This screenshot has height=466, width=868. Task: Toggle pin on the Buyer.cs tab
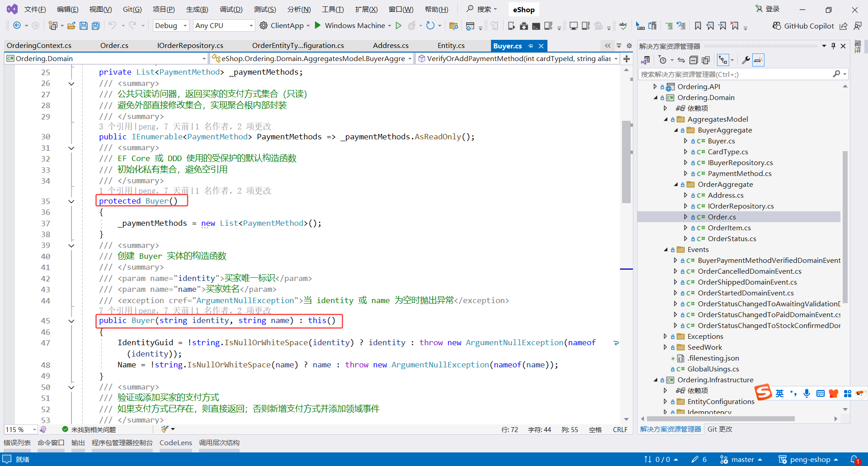pyautogui.click(x=530, y=46)
